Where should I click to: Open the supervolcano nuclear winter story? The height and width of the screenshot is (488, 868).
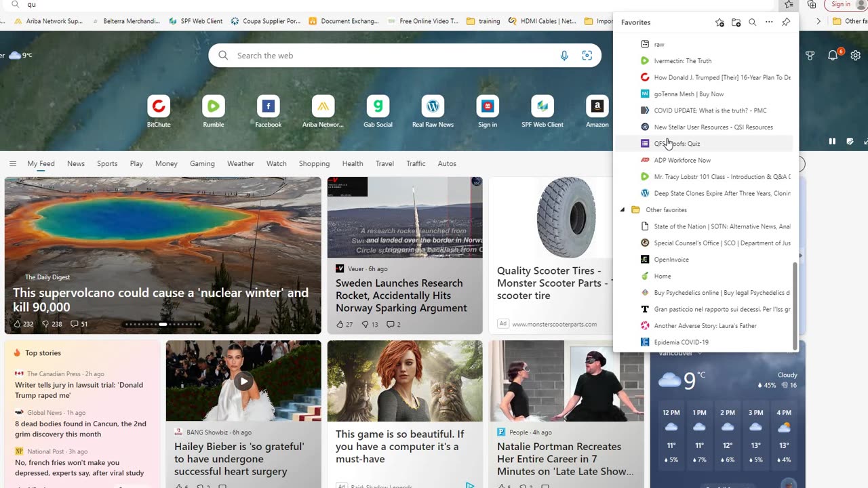click(x=161, y=300)
